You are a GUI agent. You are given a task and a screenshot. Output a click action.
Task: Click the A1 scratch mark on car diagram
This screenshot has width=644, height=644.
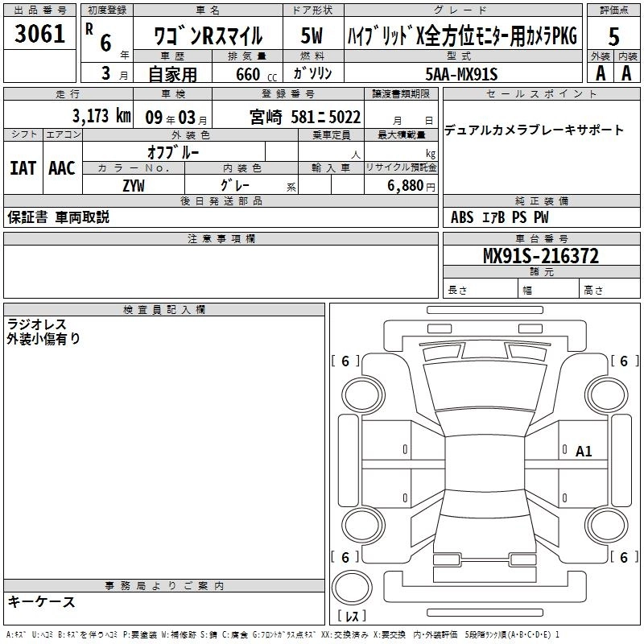click(584, 452)
